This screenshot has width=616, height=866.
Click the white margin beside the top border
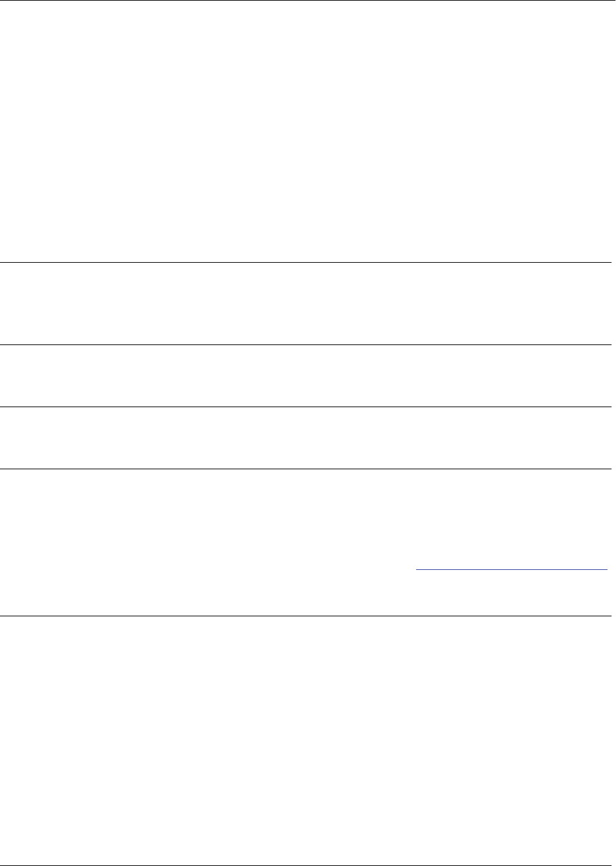(613, 1)
